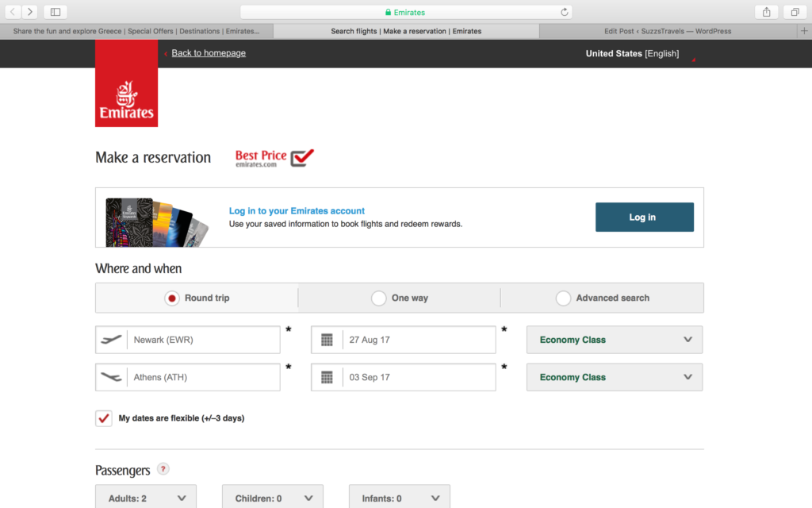The height and width of the screenshot is (508, 812).
Task: Select the Round trip option
Action: point(197,298)
